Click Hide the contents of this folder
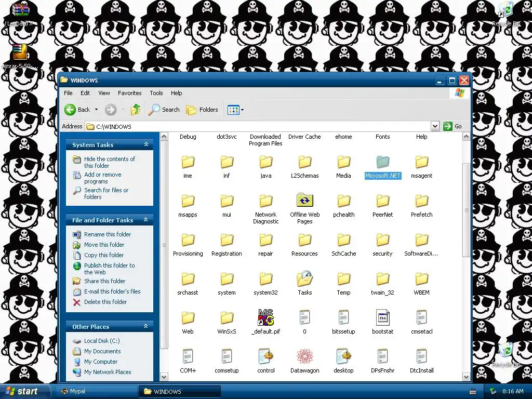The height and width of the screenshot is (399, 532). coord(110,162)
